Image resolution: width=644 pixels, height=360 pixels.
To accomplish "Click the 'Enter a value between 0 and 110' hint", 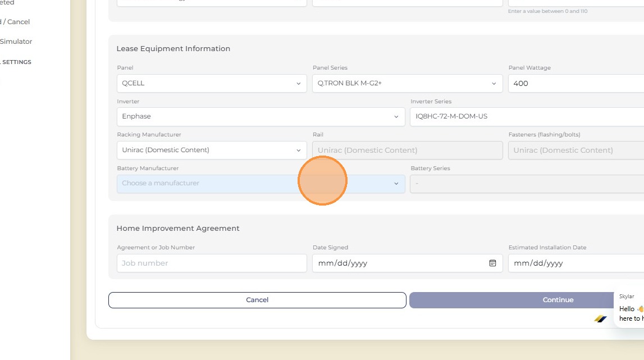I will pyautogui.click(x=547, y=11).
